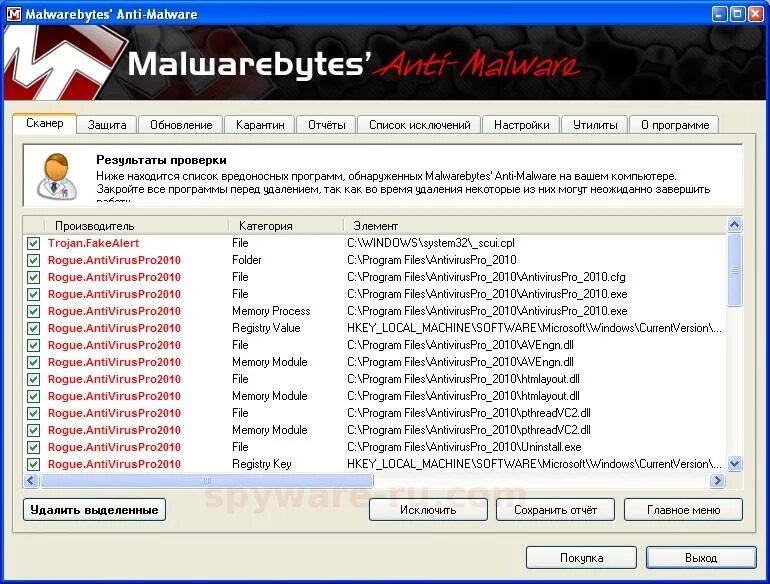
Task: Open the О программе tab
Action: tap(675, 125)
